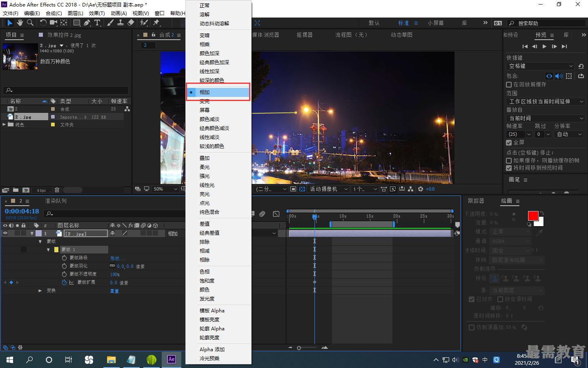The height and width of the screenshot is (368, 588).
Task: Toggle audio speaker in Preview 包含 row
Action: click(559, 76)
